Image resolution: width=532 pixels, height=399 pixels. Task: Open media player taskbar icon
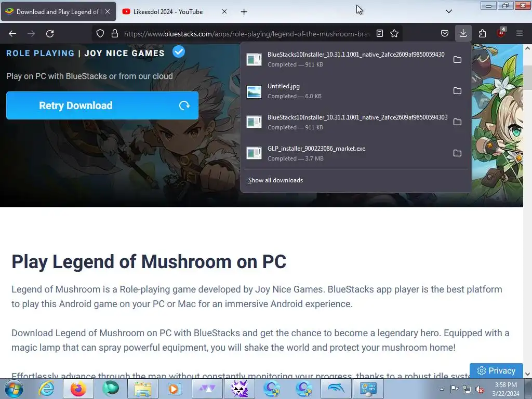pyautogui.click(x=175, y=389)
